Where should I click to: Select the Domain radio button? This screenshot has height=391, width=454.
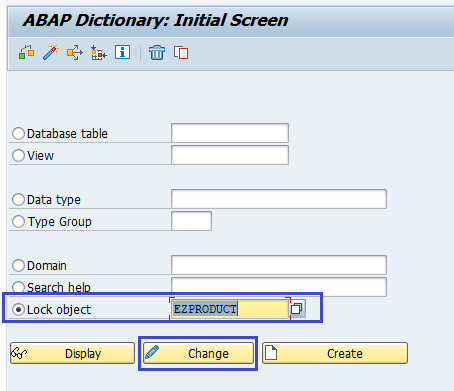coord(18,266)
